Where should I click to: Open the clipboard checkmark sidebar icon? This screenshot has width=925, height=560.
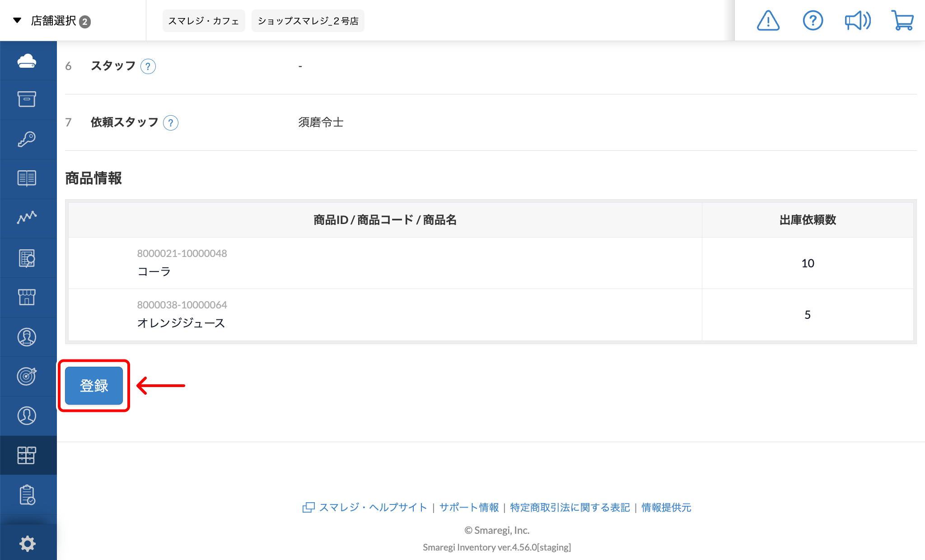[27, 495]
